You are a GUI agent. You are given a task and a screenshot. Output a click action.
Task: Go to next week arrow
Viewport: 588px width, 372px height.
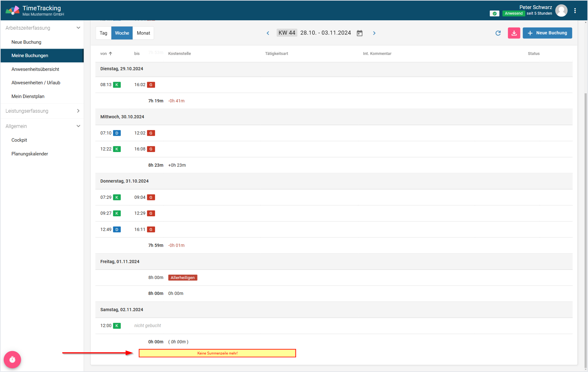374,33
